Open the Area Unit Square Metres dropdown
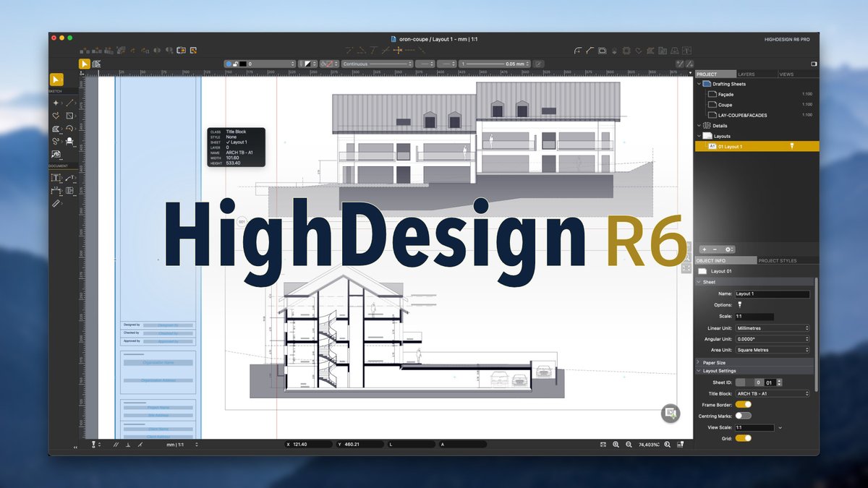 (x=773, y=350)
